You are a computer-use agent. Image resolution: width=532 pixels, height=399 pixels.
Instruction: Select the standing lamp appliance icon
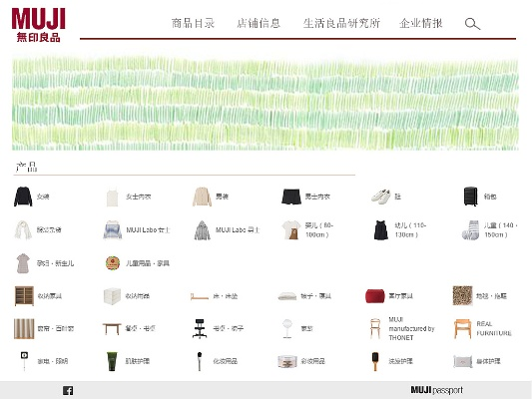24,361
